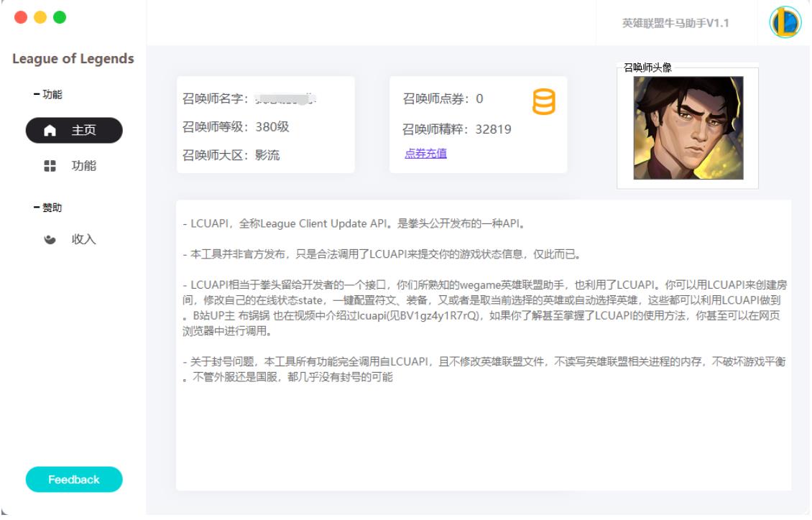Open the 收入 income menu item
Image resolution: width=812 pixels, height=520 pixels.
(74, 240)
